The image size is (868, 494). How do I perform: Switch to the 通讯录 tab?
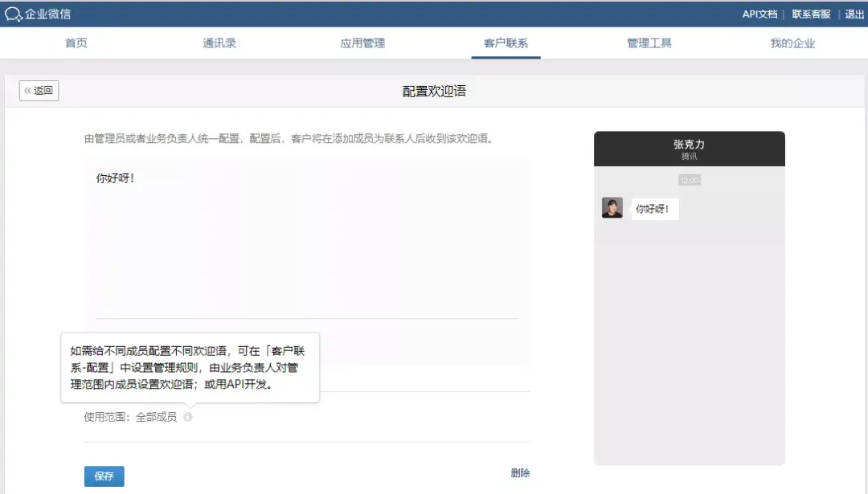click(x=219, y=44)
